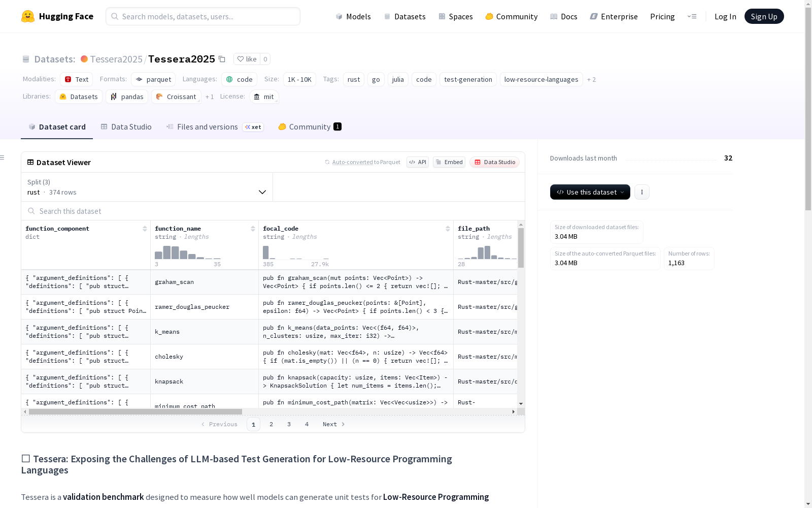The width and height of the screenshot is (812, 508).
Task: Expand the Split selector showing rust
Action: coord(147,187)
